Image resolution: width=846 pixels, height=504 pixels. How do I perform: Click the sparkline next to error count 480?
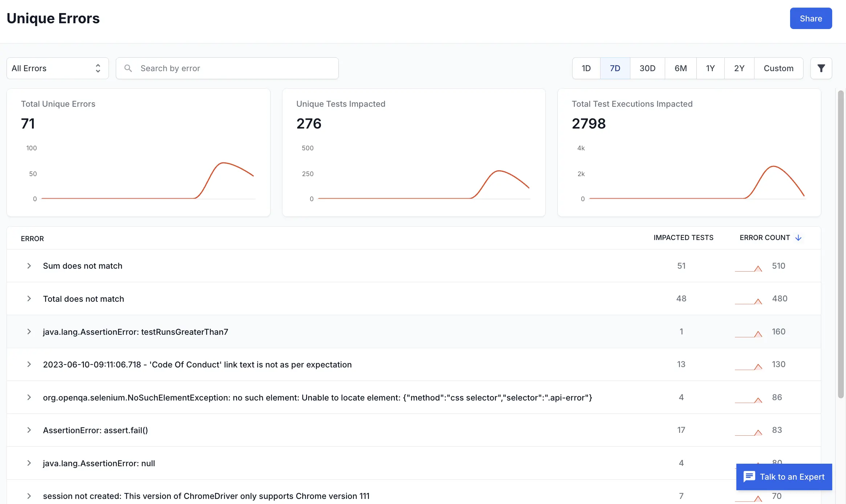point(748,301)
